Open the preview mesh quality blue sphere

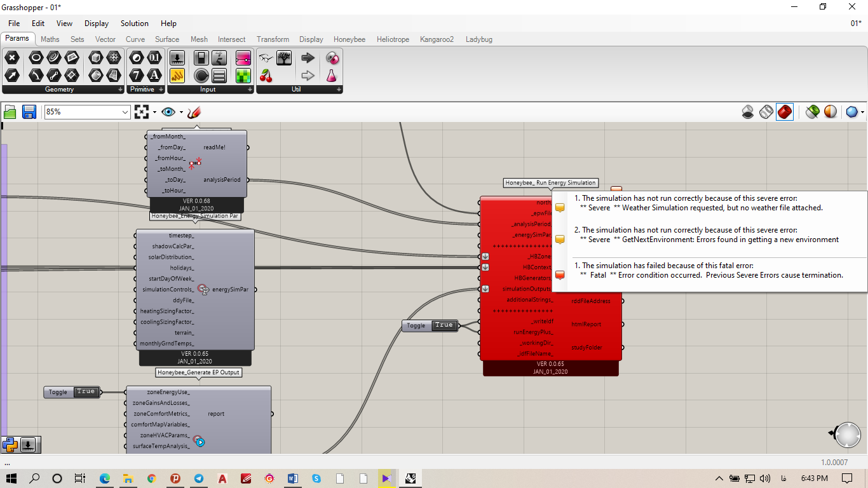pyautogui.click(x=852, y=112)
